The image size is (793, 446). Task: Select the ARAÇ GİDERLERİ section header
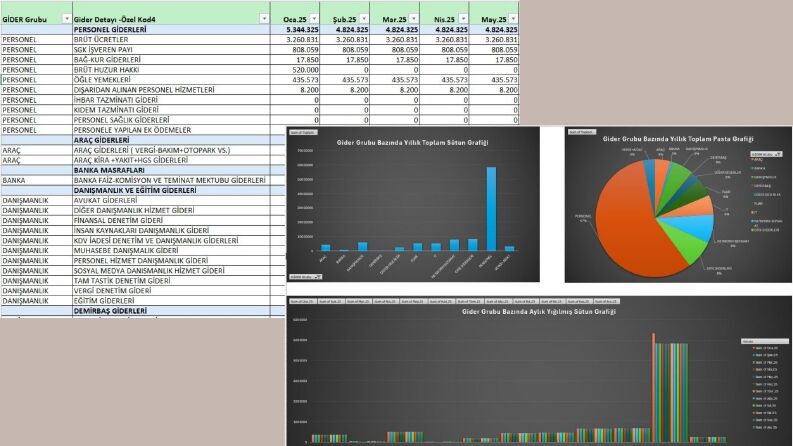(x=171, y=140)
